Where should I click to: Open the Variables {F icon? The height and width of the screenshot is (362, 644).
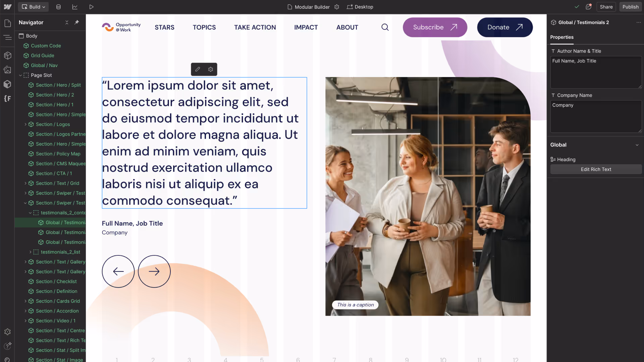(x=7, y=99)
